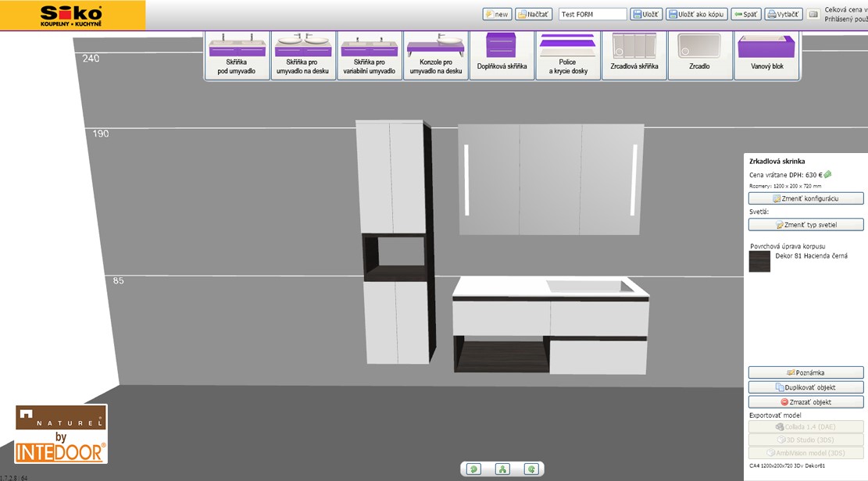
Task: Rotate the view right with the bottom-right green arrow
Action: [x=532, y=469]
